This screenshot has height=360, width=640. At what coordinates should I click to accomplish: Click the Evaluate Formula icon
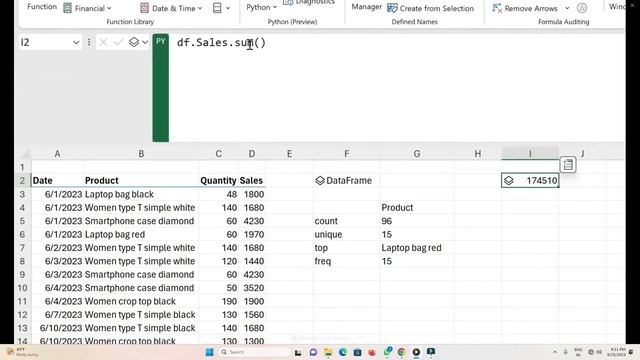click(582, 8)
